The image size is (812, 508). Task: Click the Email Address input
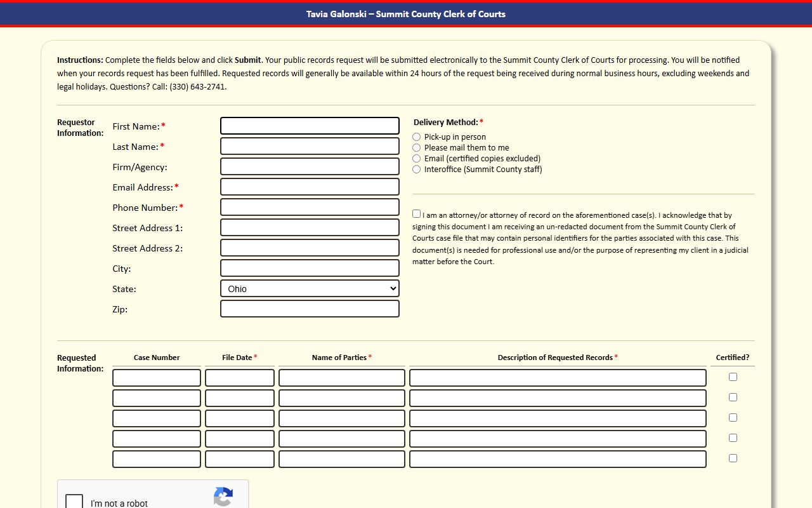[x=310, y=187]
